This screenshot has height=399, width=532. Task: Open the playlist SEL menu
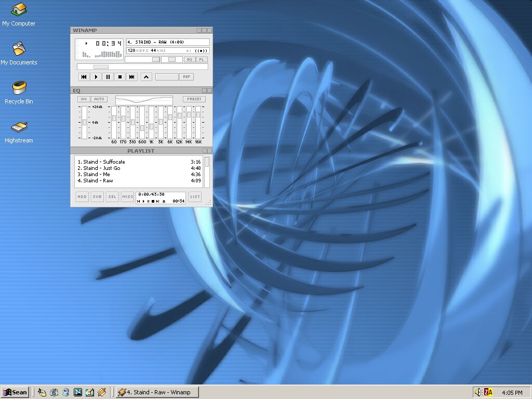pyautogui.click(x=112, y=197)
